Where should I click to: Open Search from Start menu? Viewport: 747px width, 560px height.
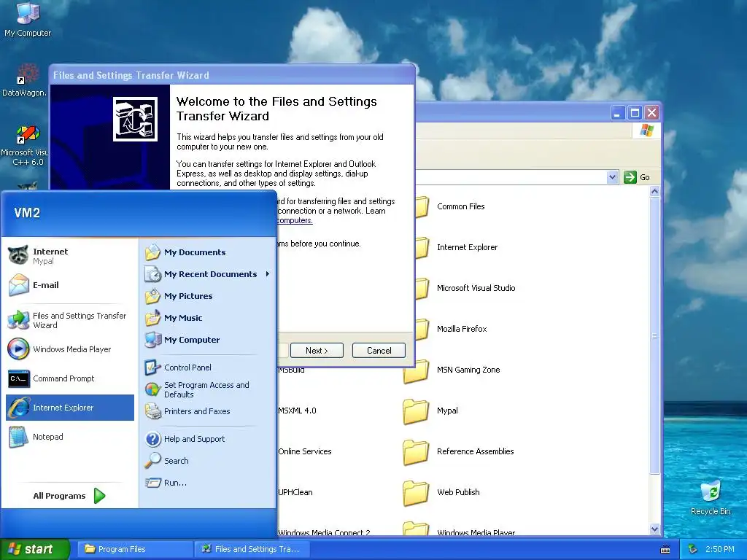click(x=208, y=461)
